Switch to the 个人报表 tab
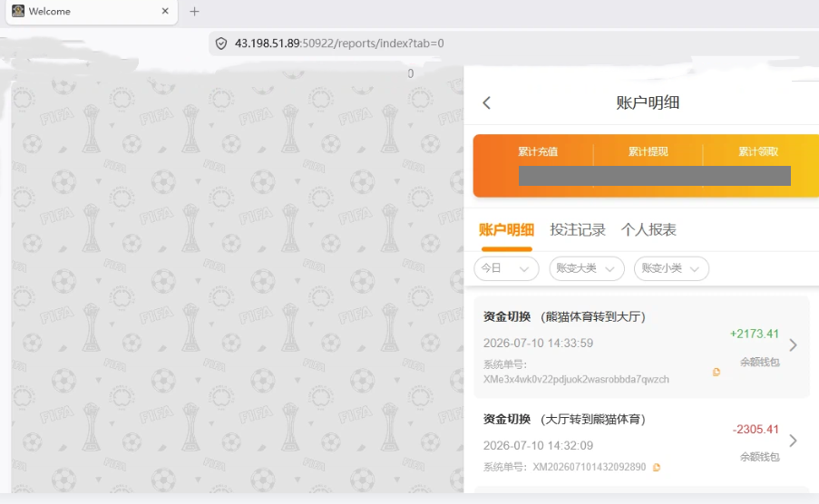This screenshot has width=819, height=504. pyautogui.click(x=648, y=230)
